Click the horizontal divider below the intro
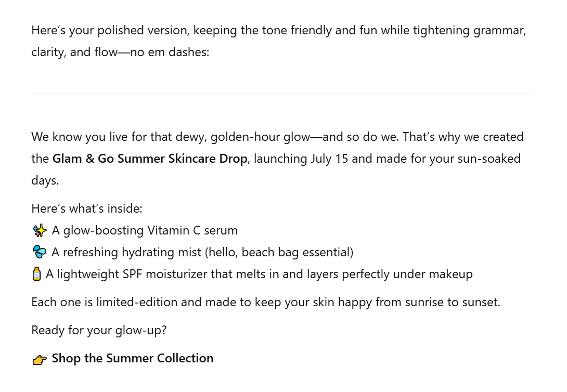This screenshot has height=392, width=567. (x=280, y=93)
